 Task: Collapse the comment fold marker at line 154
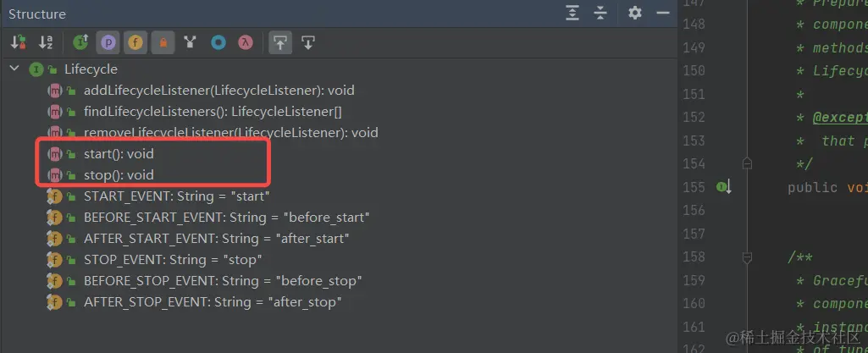pos(747,163)
